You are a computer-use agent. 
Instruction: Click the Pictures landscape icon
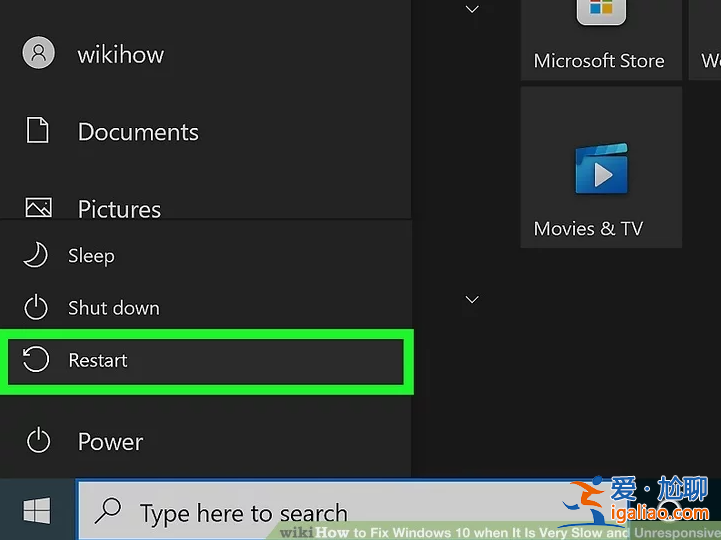[39, 207]
